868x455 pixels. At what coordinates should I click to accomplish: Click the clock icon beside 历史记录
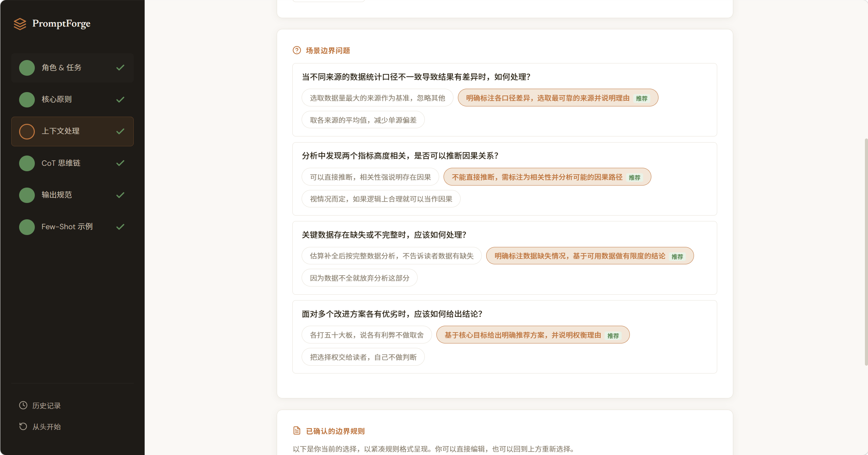point(23,405)
